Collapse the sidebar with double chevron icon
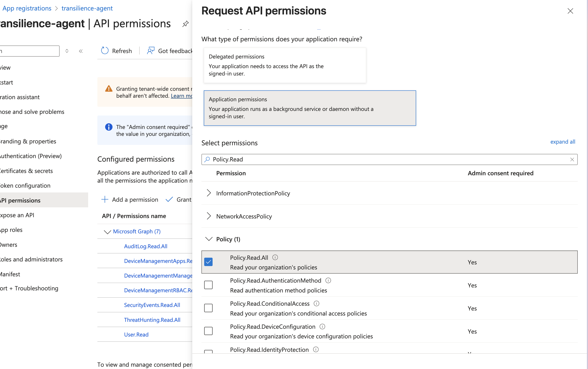The height and width of the screenshot is (369, 588). tap(81, 51)
